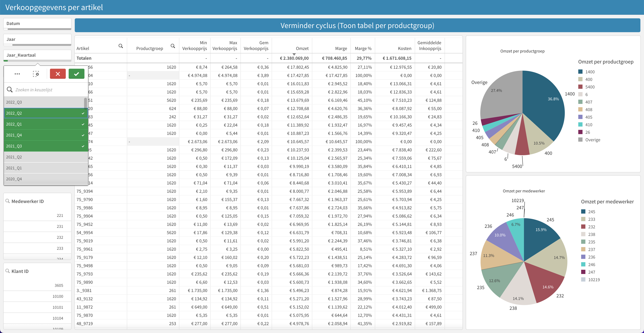The image size is (644, 333).
Task: Click the red cancel selection X button
Action: pos(58,74)
